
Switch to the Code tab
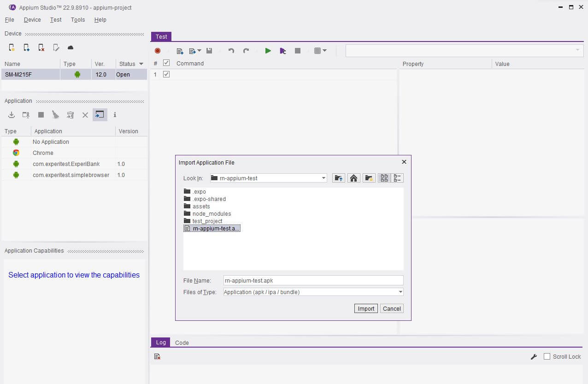(182, 343)
